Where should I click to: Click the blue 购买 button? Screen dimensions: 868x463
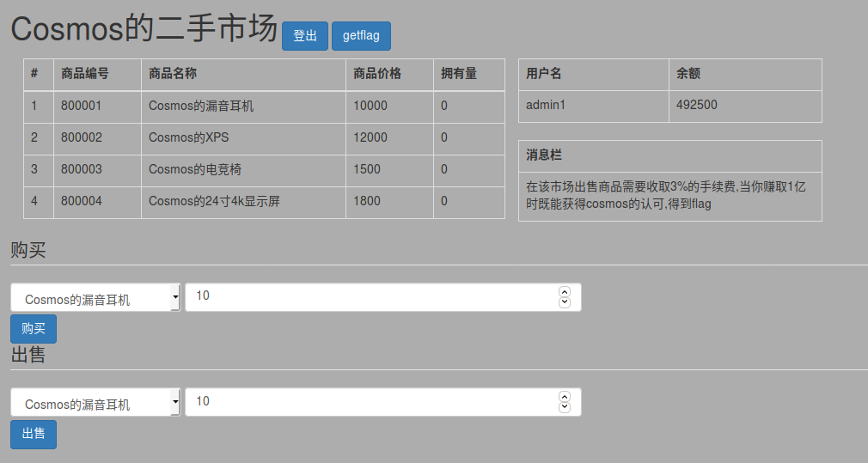(34, 329)
